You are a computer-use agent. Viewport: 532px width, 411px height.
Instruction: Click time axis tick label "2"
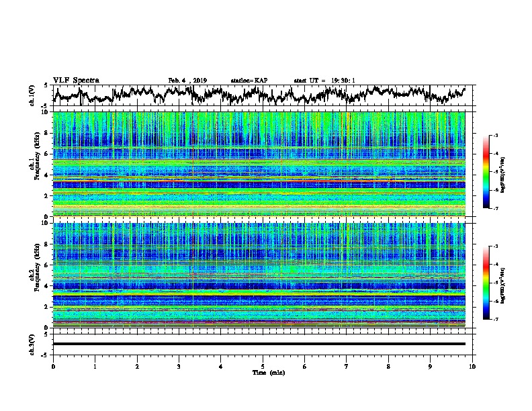pyautogui.click(x=137, y=367)
